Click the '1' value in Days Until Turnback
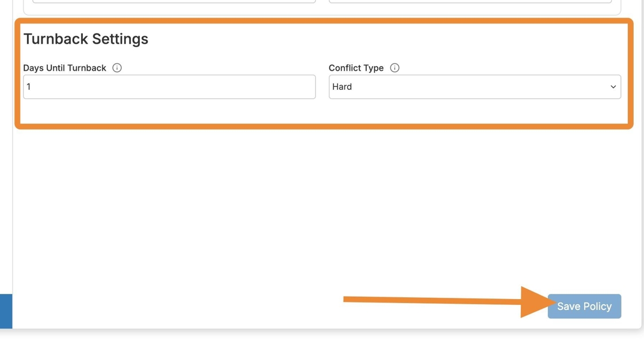This screenshot has height=360, width=644. 29,87
